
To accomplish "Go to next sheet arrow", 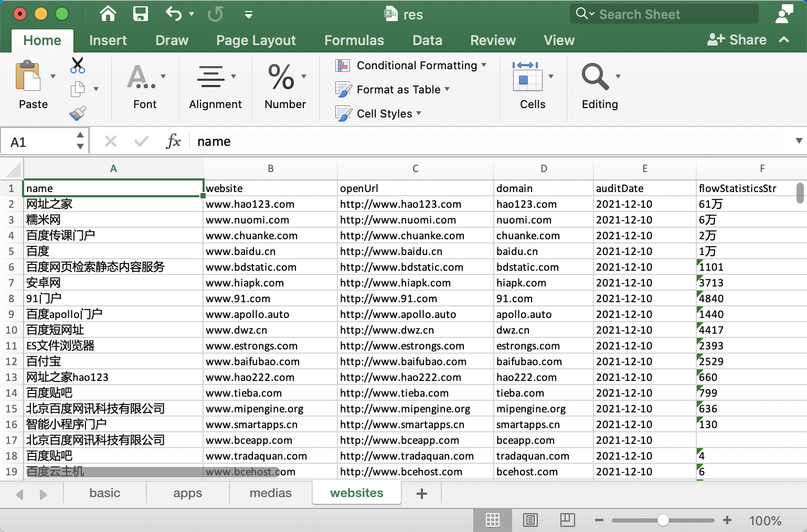I will click(x=43, y=494).
